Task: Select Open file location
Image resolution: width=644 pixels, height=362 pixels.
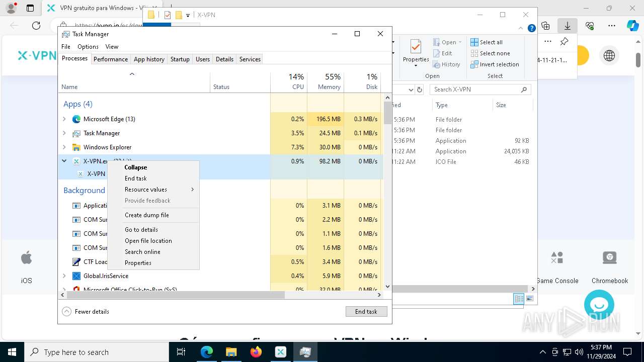Action: 148,241
